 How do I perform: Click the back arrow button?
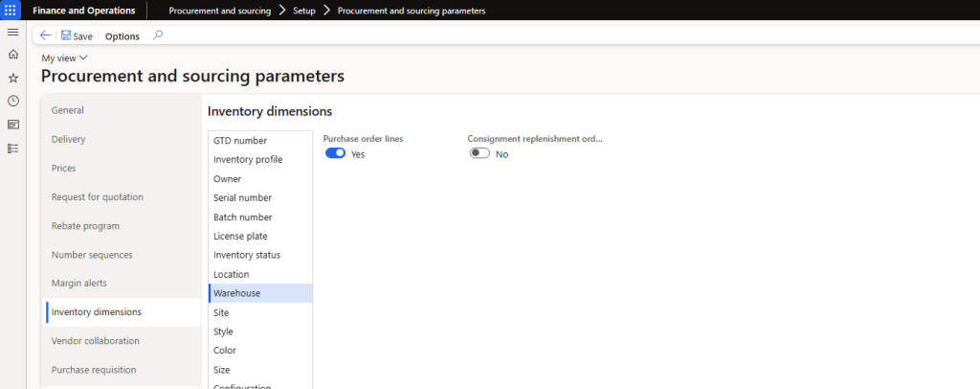tap(45, 35)
